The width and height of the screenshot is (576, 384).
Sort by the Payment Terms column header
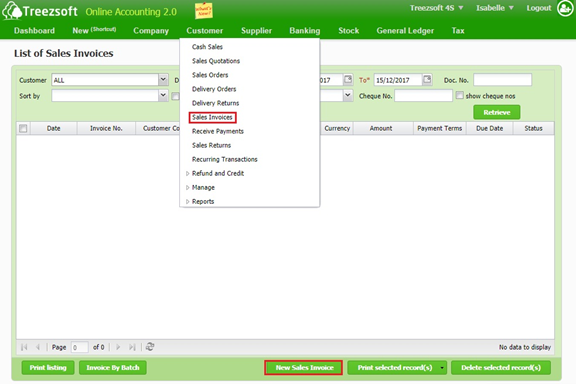click(440, 128)
